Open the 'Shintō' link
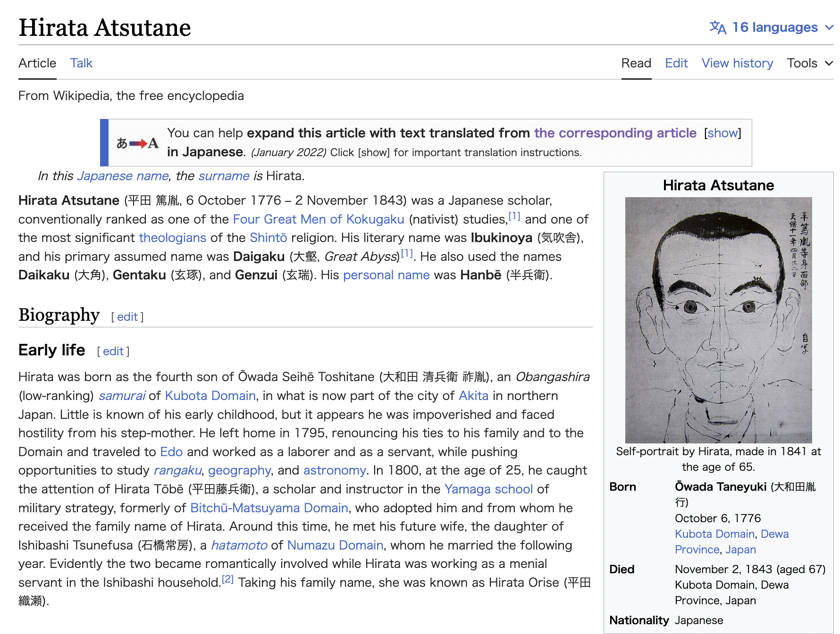The image size is (840, 634). (x=268, y=238)
